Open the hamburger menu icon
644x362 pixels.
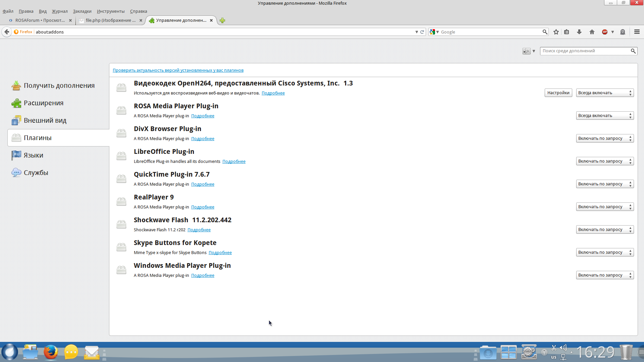tap(637, 32)
